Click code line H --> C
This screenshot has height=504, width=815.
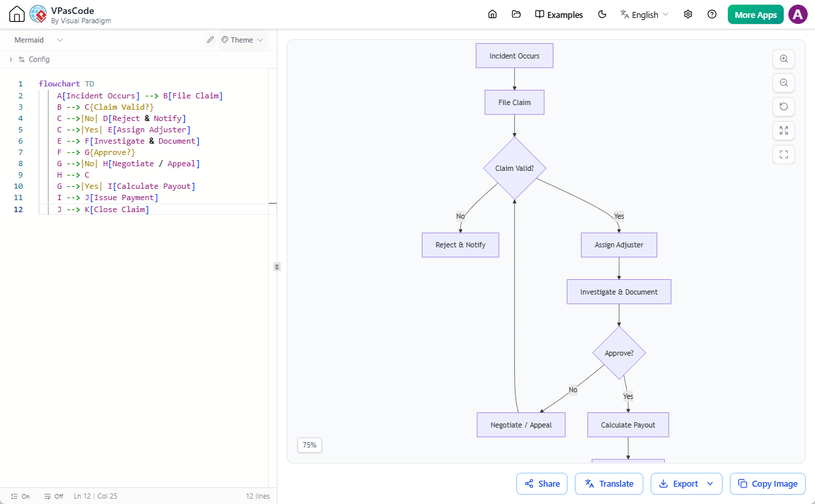click(x=73, y=175)
